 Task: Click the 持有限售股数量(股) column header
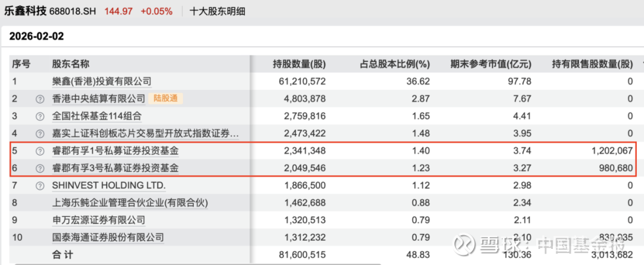592,64
